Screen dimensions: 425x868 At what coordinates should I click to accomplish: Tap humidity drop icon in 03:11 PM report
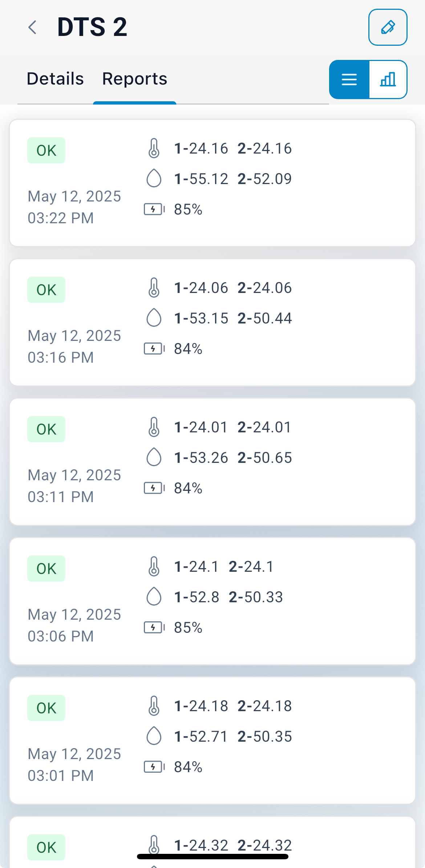[154, 457]
